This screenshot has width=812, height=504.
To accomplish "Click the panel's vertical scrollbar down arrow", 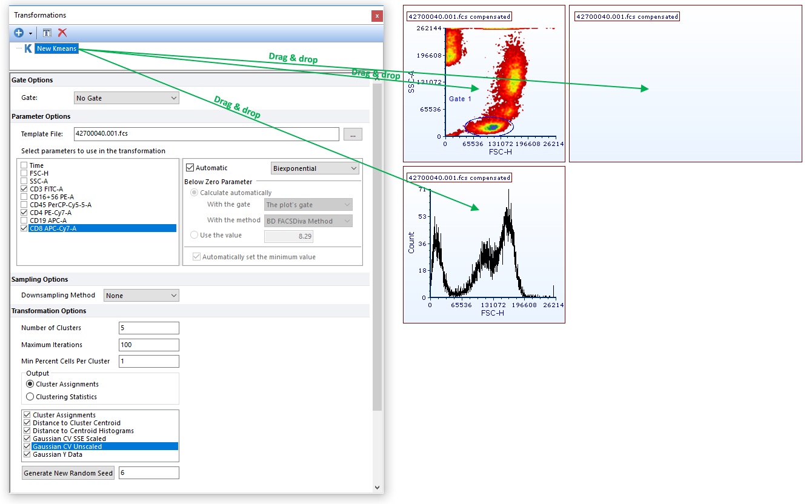I will click(377, 487).
